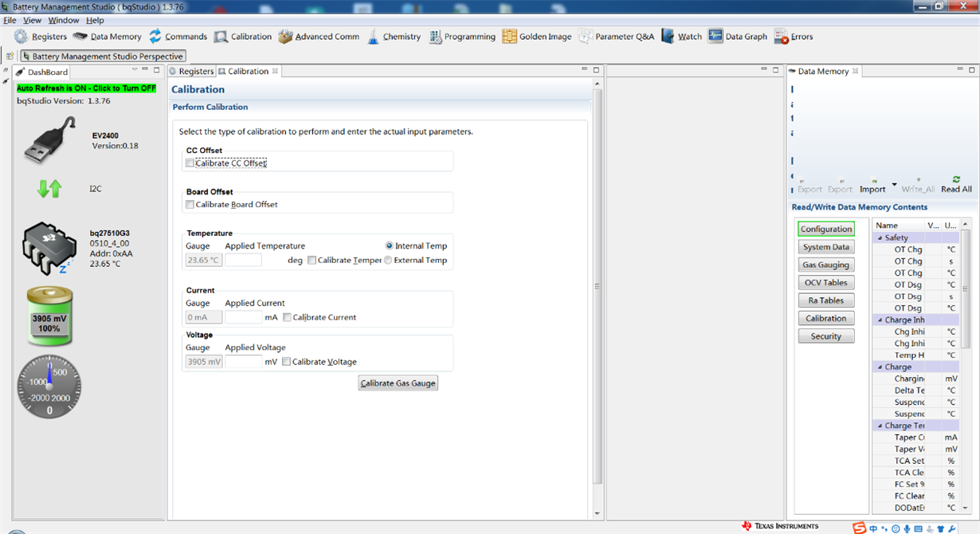
Task: Open the Calibration data memory section button
Action: (x=826, y=318)
